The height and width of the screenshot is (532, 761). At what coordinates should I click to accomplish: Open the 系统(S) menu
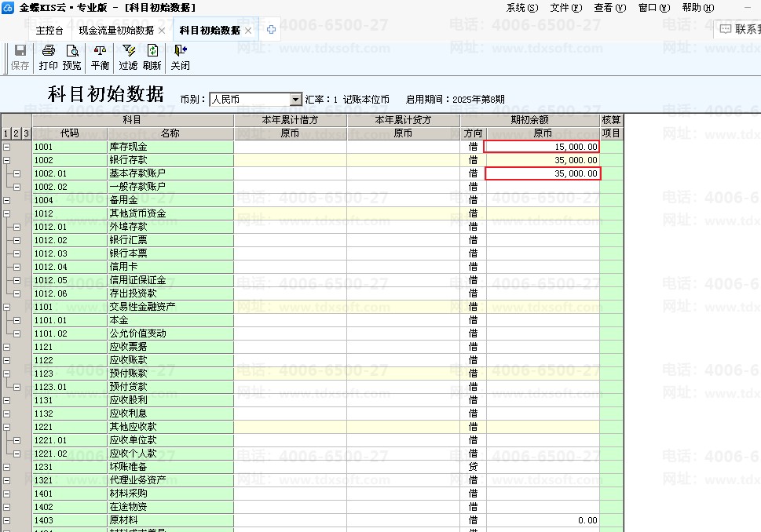[x=522, y=8]
